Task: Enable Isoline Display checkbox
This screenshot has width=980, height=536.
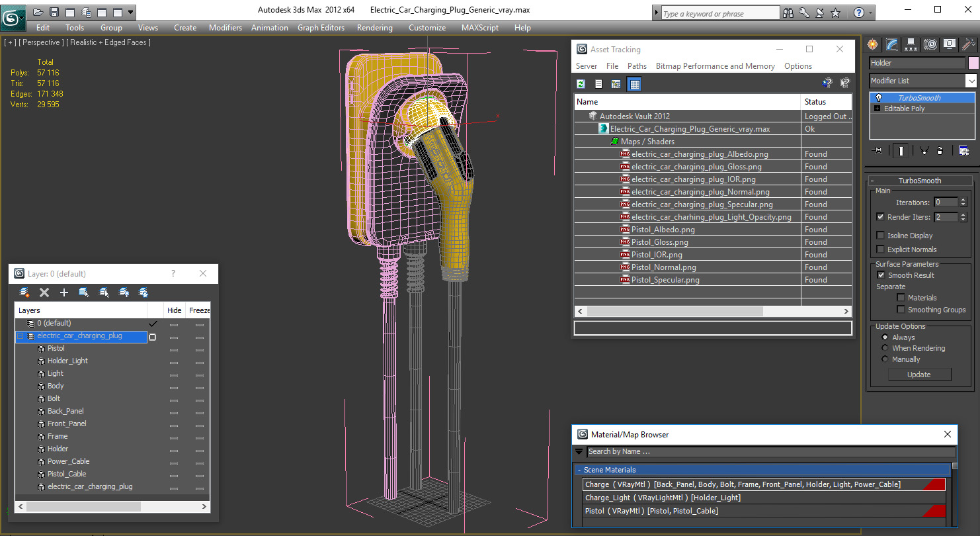Action: (x=880, y=235)
